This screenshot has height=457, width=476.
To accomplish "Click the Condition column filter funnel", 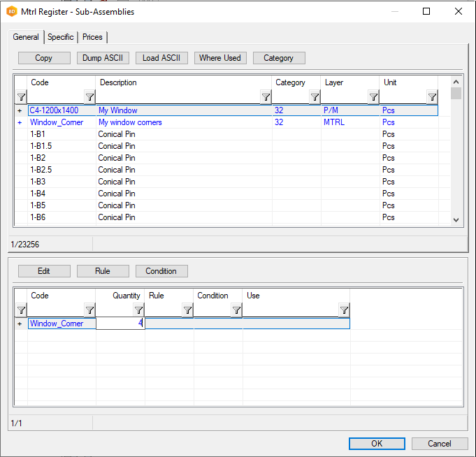I will [x=236, y=310].
